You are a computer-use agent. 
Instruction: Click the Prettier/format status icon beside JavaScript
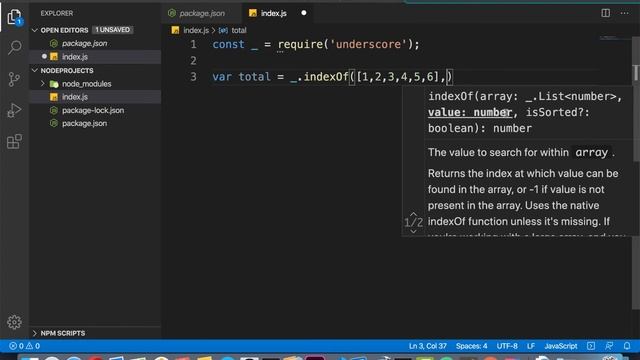click(591, 346)
